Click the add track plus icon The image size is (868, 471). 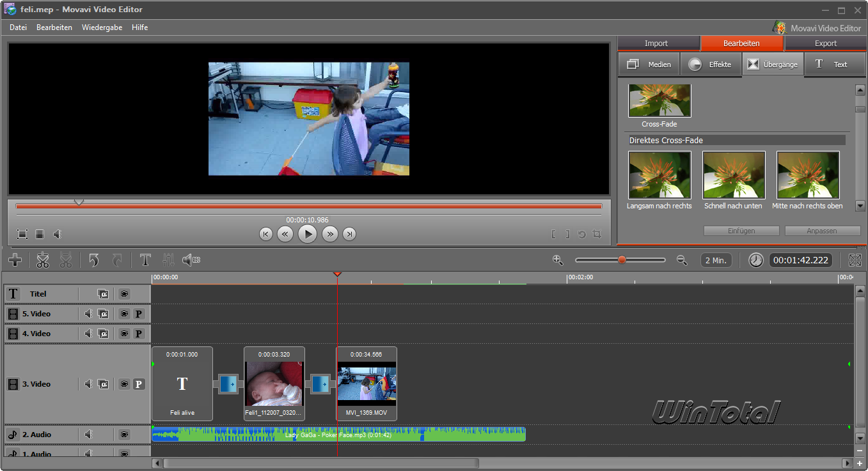pyautogui.click(x=15, y=260)
